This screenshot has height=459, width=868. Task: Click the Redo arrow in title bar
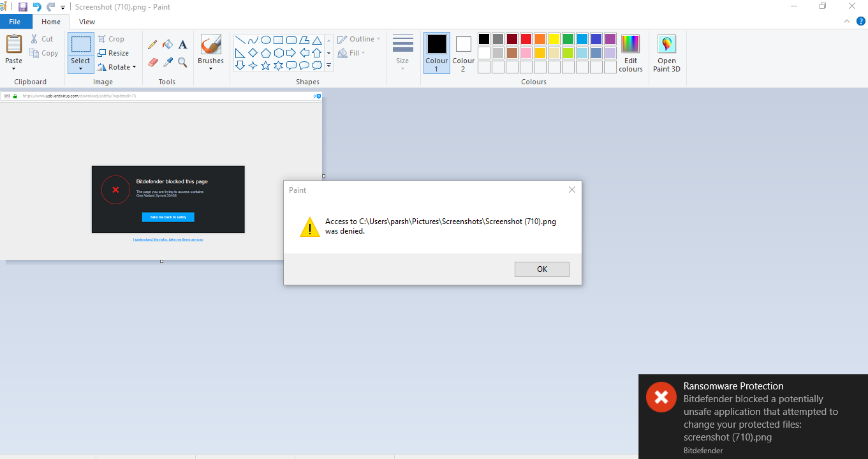coord(51,7)
